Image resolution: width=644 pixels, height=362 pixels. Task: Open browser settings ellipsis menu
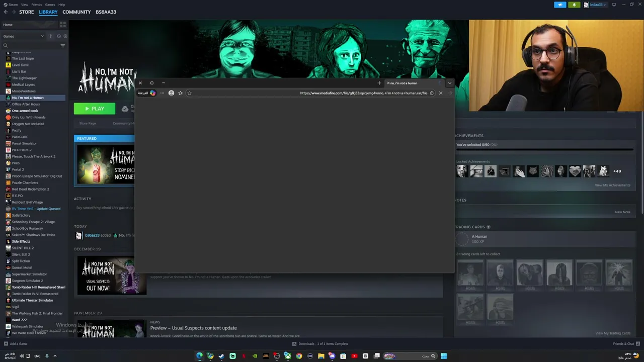tap(162, 93)
